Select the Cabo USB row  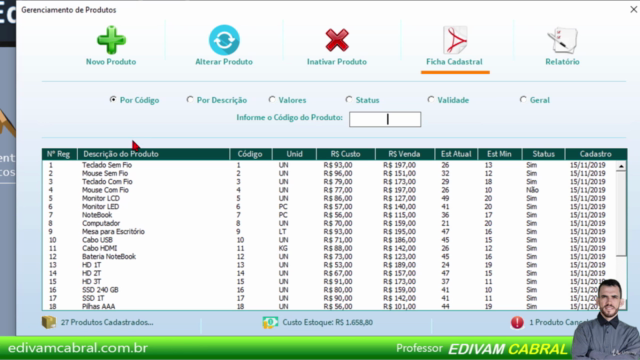point(329,240)
